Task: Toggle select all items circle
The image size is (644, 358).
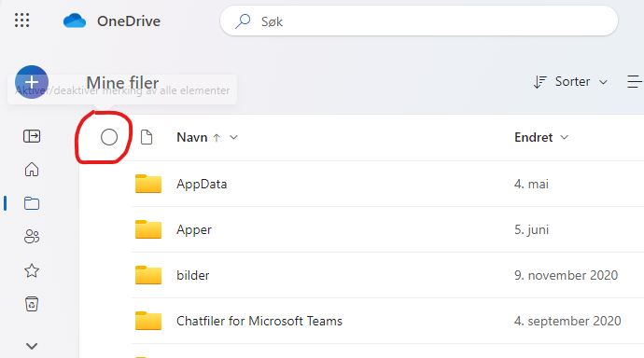Action: [x=109, y=137]
